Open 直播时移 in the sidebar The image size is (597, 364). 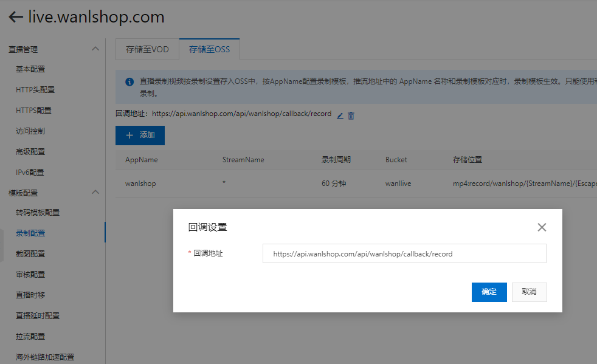pyautogui.click(x=30, y=295)
